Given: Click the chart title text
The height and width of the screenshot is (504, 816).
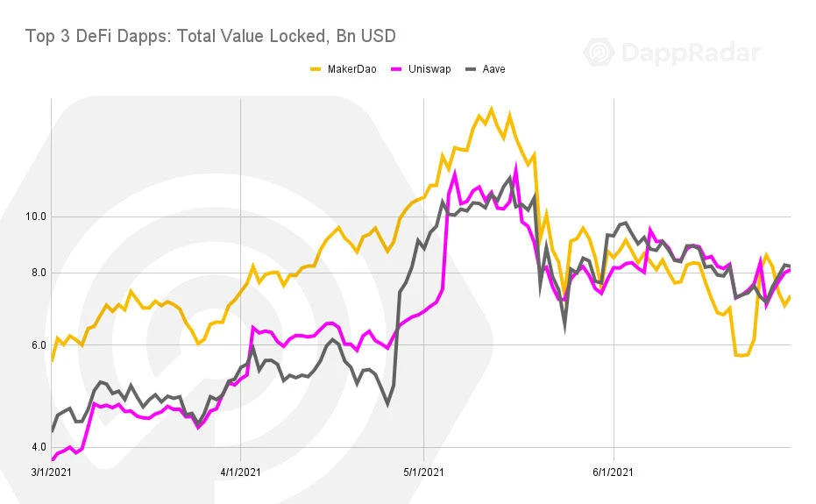Looking at the screenshot, I should click(x=210, y=36).
